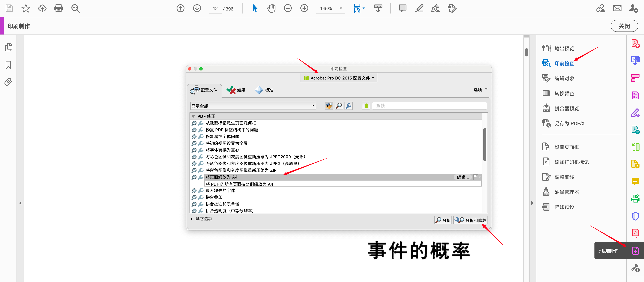
Task: Open the attachments paperclip panel
Action: [x=8, y=82]
